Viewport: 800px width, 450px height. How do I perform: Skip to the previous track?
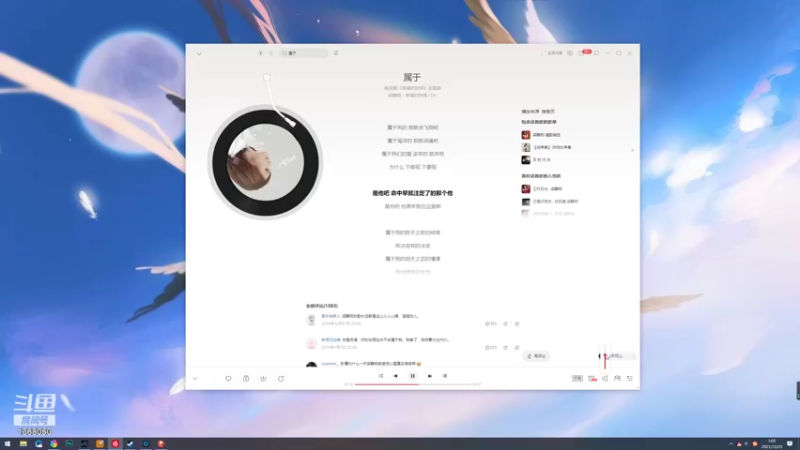[x=395, y=376]
